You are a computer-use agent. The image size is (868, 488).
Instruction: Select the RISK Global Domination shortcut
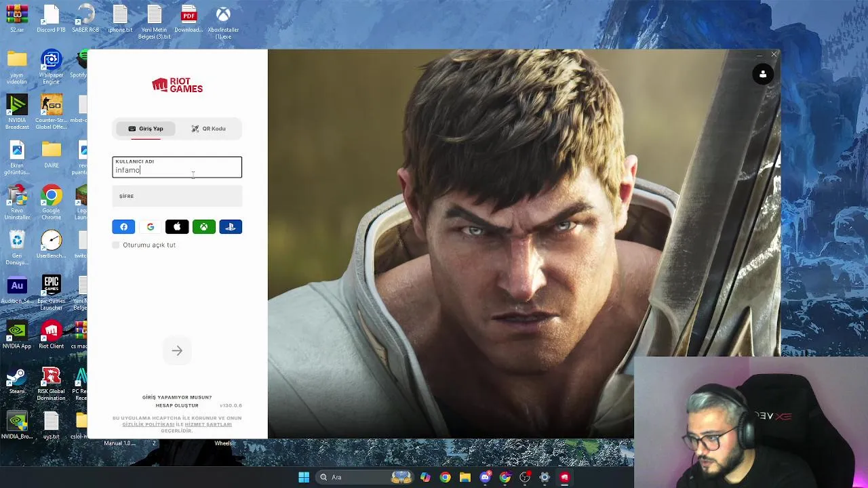(52, 384)
